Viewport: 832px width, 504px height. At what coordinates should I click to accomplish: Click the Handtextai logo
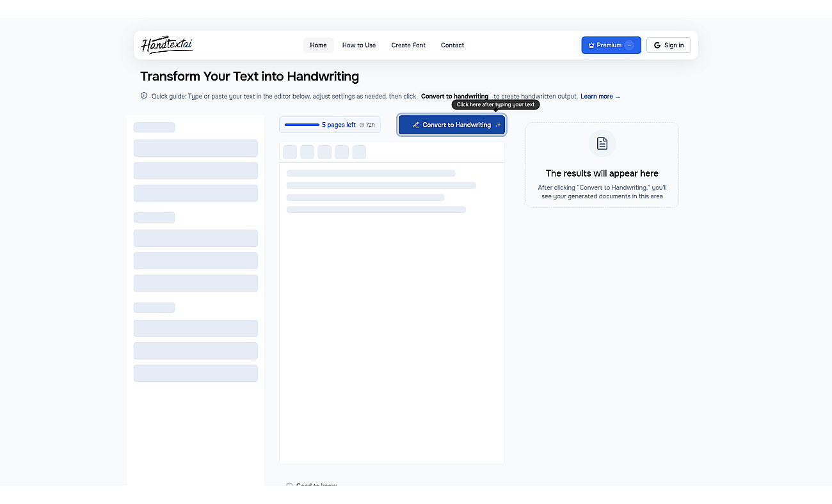coord(166,45)
